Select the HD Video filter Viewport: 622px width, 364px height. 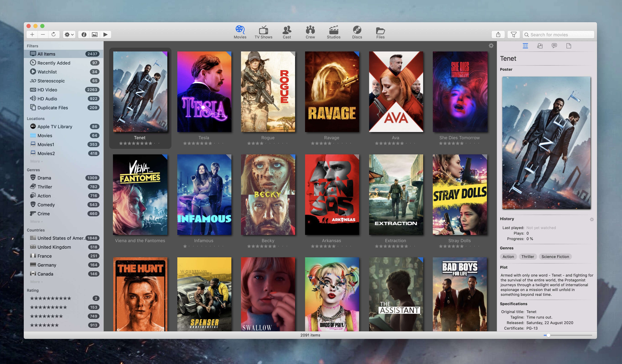tap(63, 90)
